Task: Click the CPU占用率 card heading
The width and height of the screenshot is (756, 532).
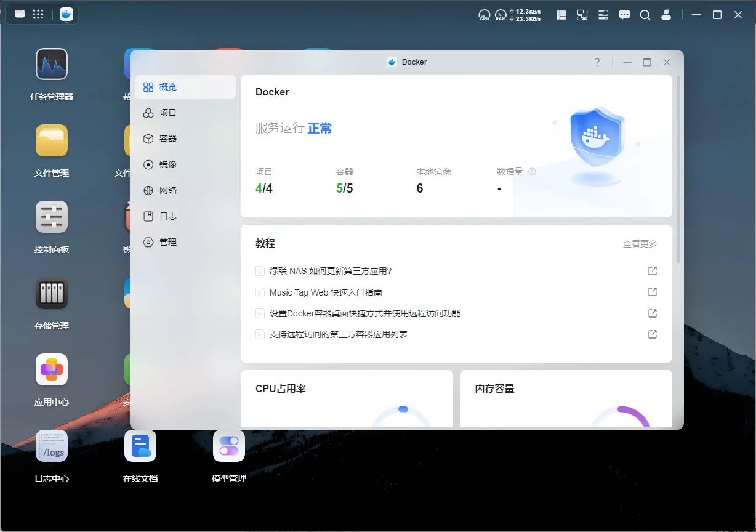Action: click(x=281, y=389)
